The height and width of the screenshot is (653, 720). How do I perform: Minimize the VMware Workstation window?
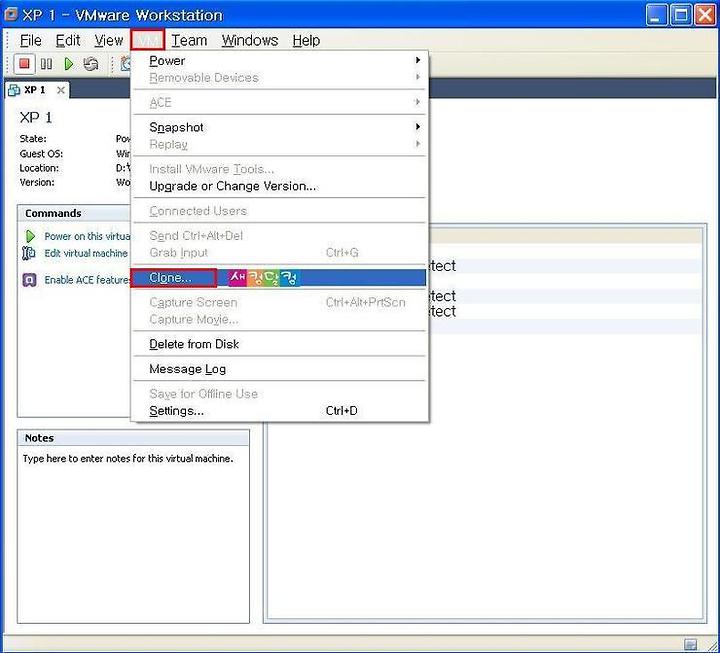pyautogui.click(x=657, y=15)
